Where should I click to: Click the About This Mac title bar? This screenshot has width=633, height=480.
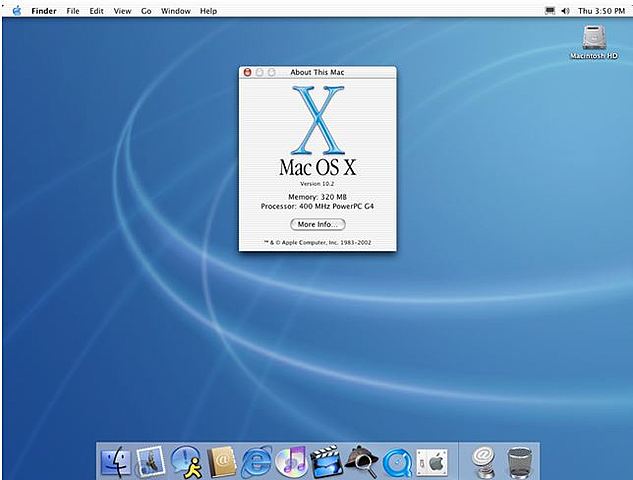(x=318, y=72)
